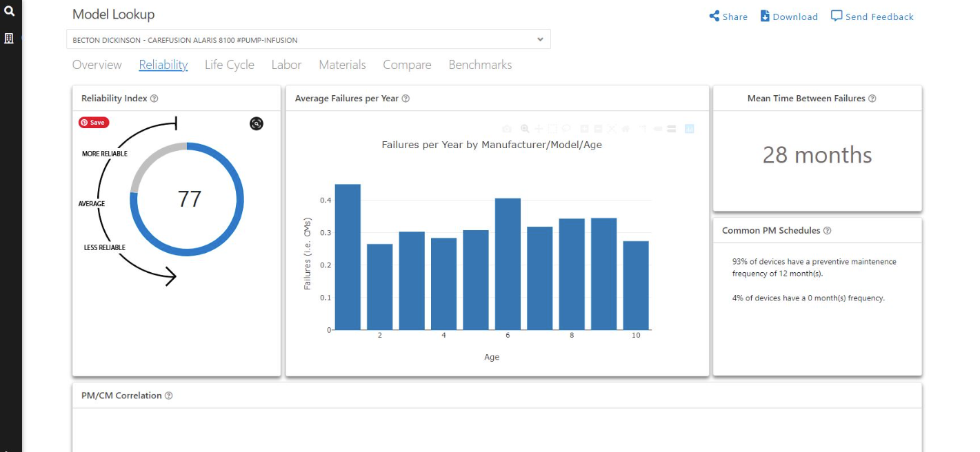980x452 pixels.
Task: Toggle compare data on hover in the chart toolbar
Action: 672,129
